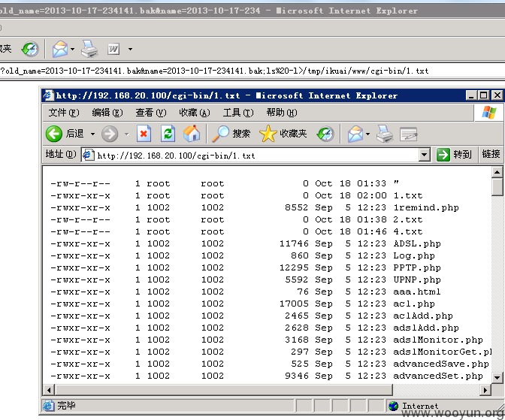Click the 1remind.php filename text

[x=426, y=207]
